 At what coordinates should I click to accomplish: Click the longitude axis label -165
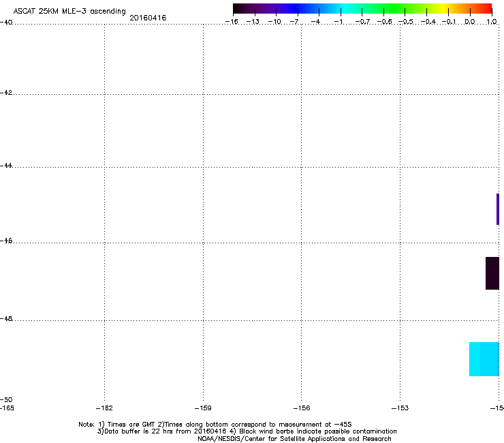7,408
